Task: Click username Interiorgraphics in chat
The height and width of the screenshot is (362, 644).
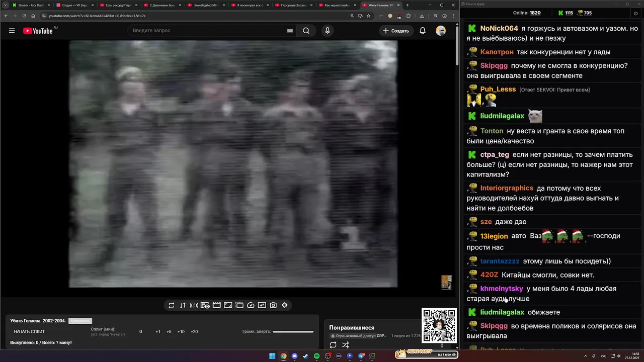Action: 507,188
